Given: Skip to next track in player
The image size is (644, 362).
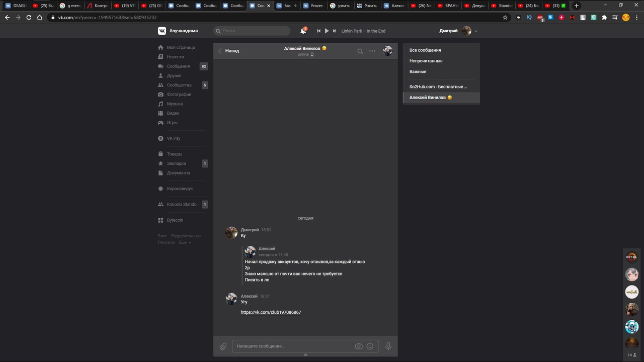Looking at the screenshot, I should coord(335,31).
